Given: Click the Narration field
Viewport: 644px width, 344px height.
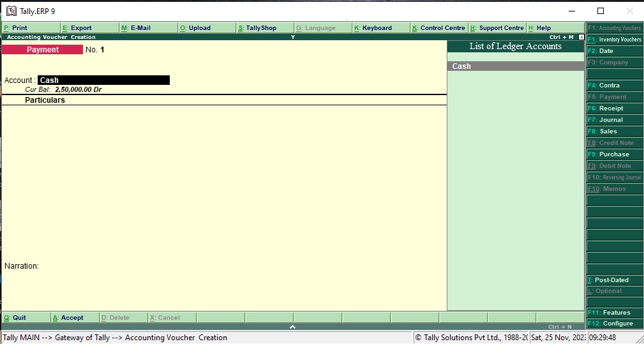Looking at the screenshot, I should [x=22, y=266].
